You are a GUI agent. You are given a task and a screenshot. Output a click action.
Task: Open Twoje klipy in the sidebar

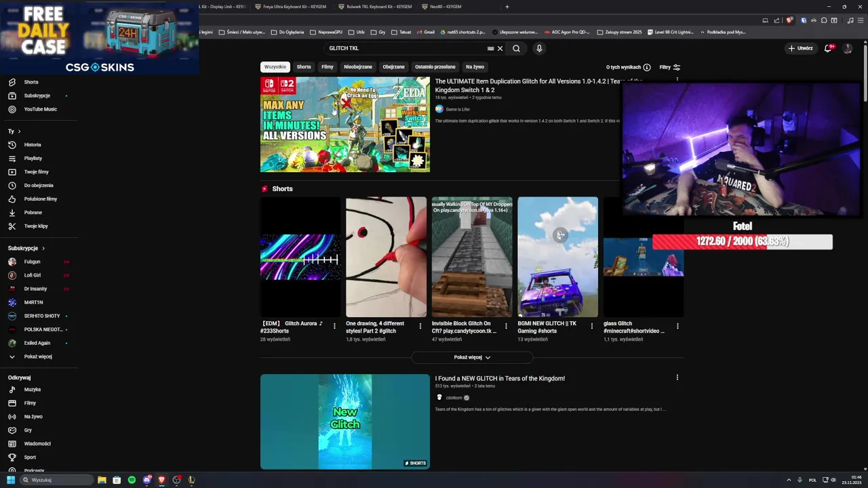pyautogui.click(x=36, y=226)
